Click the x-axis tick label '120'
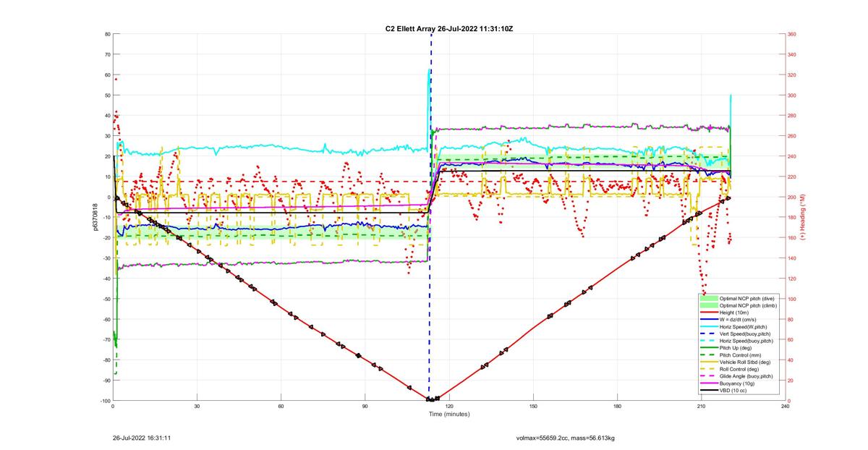868x450 pixels. click(449, 407)
